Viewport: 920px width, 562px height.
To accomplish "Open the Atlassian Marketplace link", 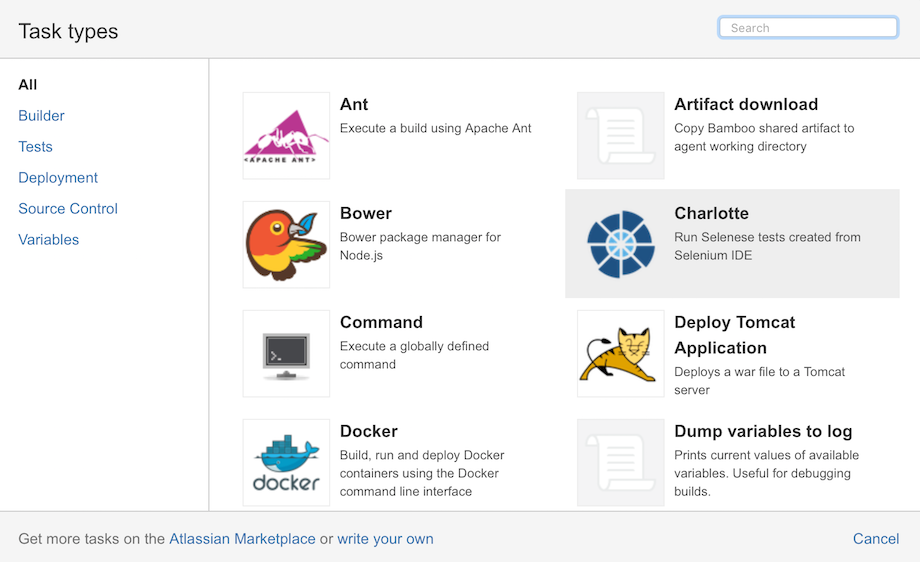I will click(242, 539).
